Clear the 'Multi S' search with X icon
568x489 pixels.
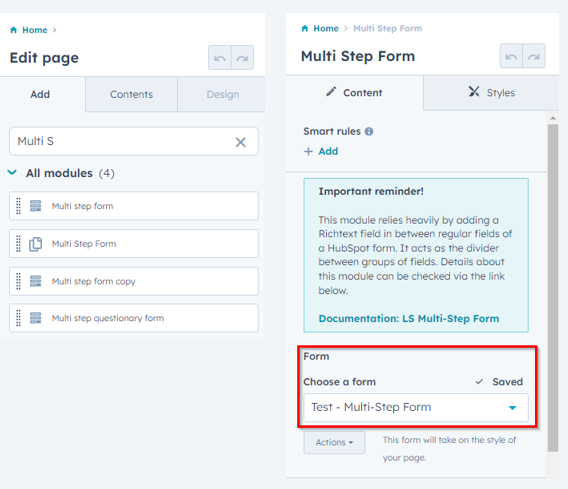tap(241, 142)
